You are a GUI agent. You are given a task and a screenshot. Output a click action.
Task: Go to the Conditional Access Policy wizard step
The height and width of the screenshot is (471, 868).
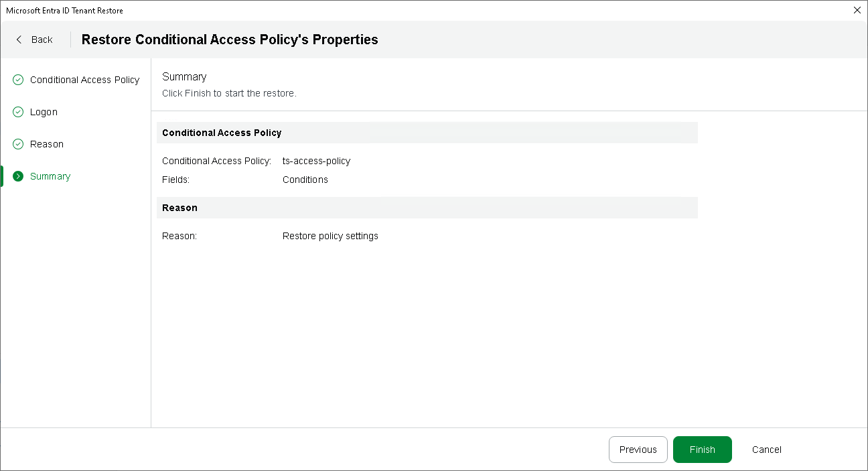(x=84, y=80)
